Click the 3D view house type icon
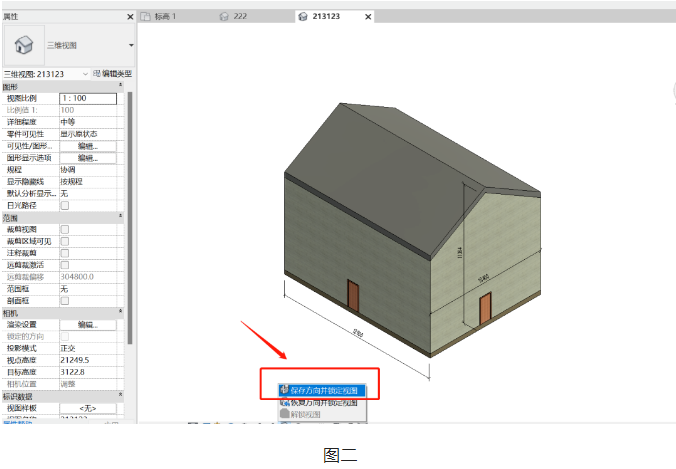Viewport: 676px width, 469px height. click(24, 45)
